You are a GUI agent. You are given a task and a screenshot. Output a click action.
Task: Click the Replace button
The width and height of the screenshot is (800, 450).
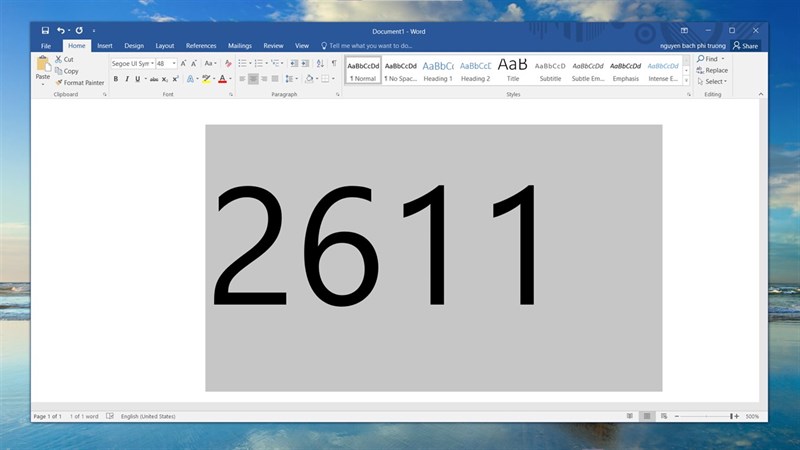712,70
